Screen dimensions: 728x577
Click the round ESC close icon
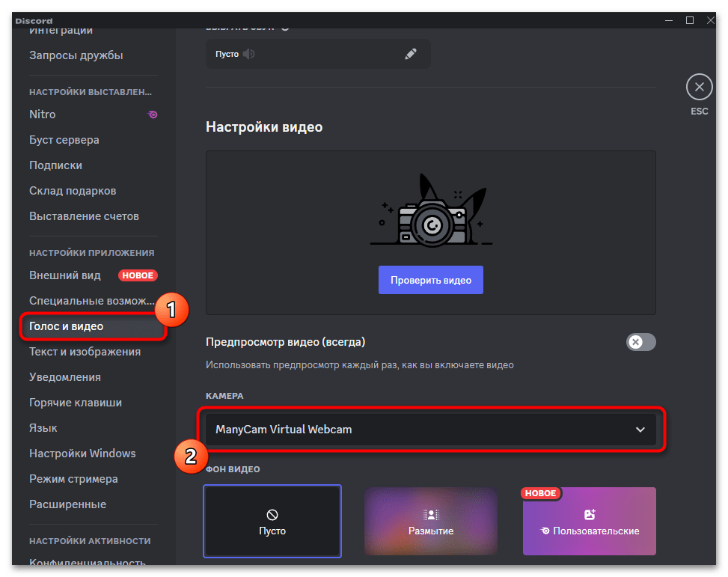[x=699, y=87]
